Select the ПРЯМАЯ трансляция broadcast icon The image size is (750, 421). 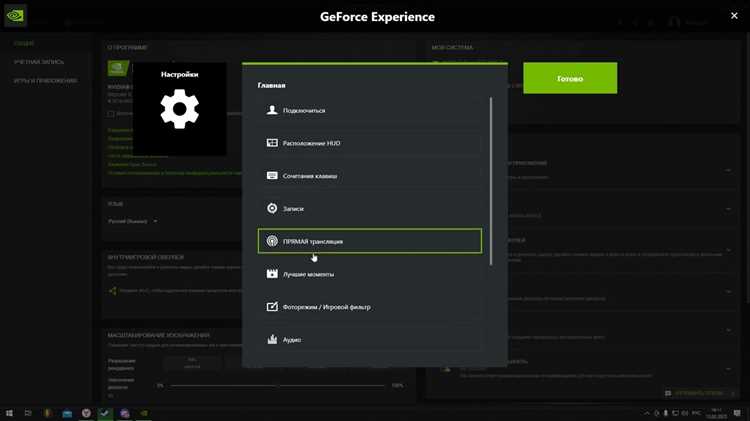[272, 241]
